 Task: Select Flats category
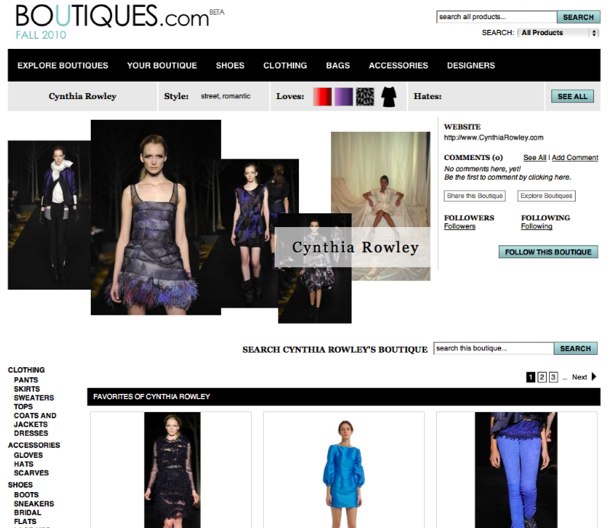pos(25,521)
